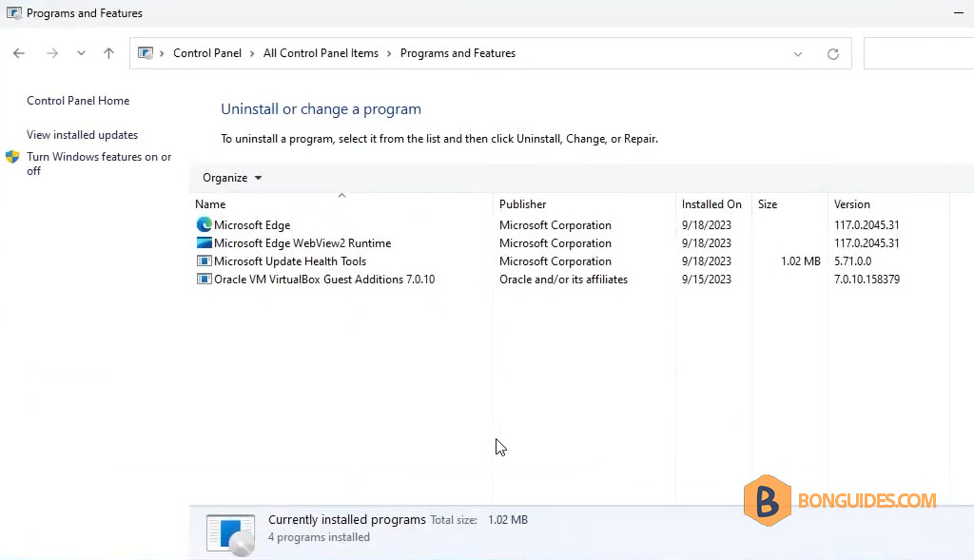This screenshot has height=560, width=974.
Task: Go up one level with up arrow
Action: click(x=108, y=53)
